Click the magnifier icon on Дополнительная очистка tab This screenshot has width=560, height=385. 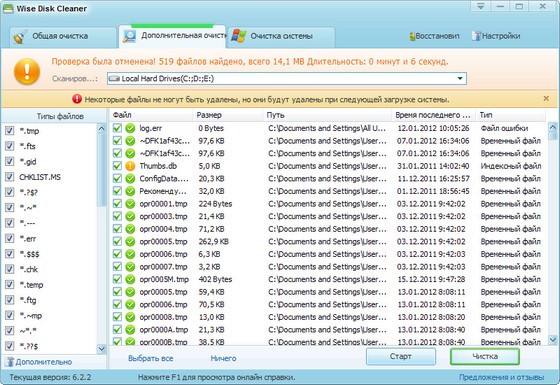coord(129,36)
